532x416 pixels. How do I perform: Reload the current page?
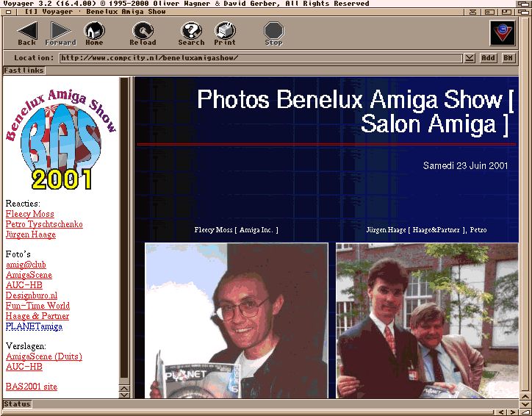[x=143, y=34]
